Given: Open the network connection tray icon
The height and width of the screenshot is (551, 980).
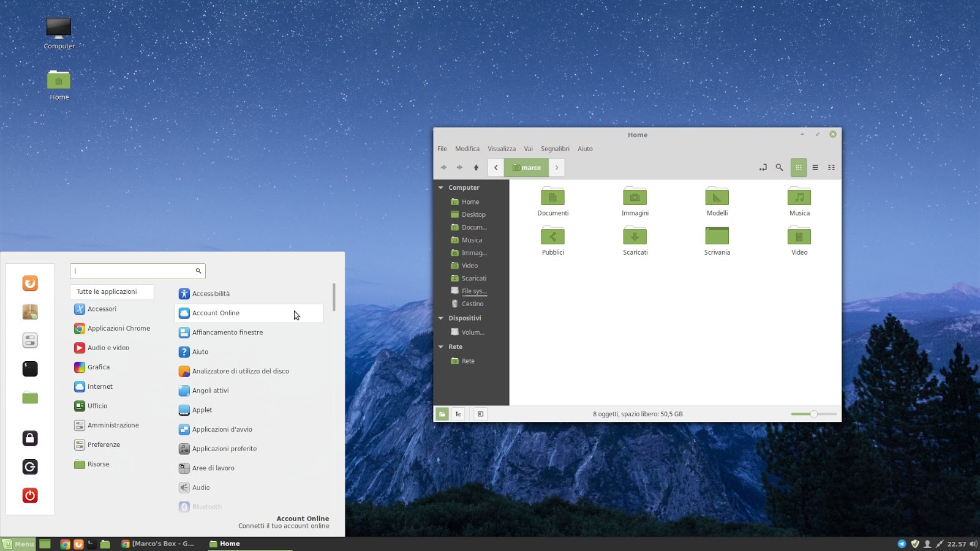Looking at the screenshot, I should click(940, 544).
